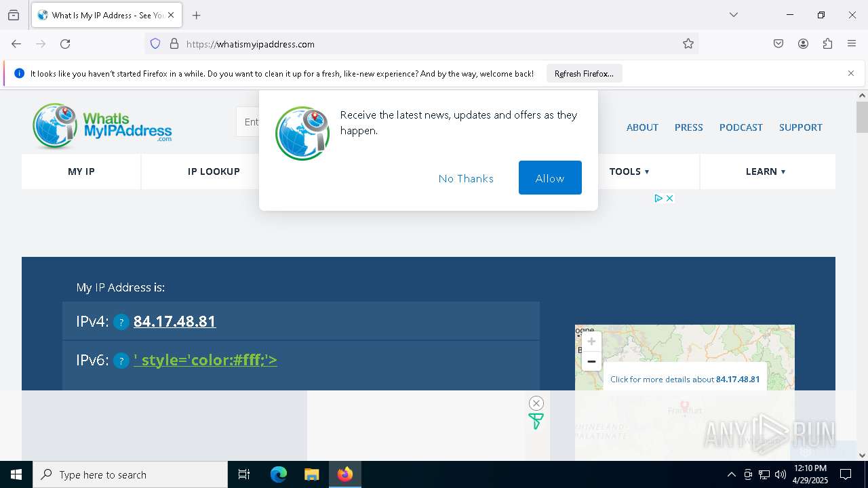Select the MY IP menu tab
Image resolution: width=868 pixels, height=488 pixels.
pos(81,171)
